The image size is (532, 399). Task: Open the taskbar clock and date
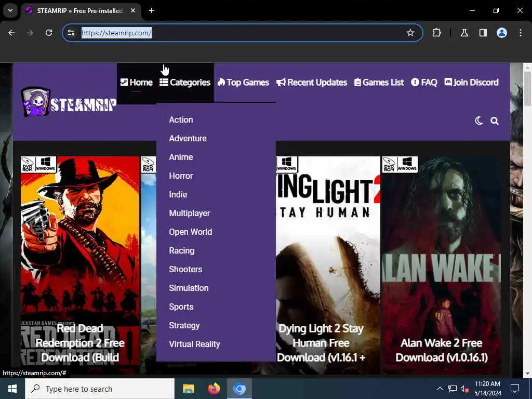(487, 389)
